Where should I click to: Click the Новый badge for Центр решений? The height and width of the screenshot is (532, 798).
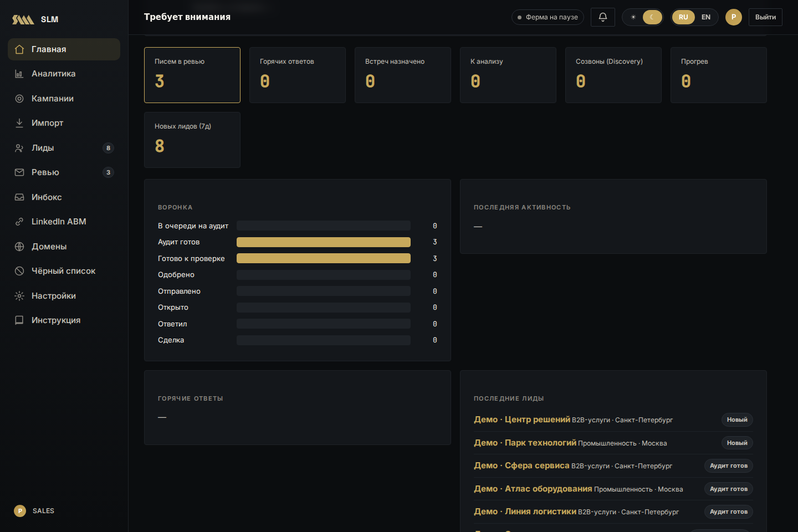737,420
